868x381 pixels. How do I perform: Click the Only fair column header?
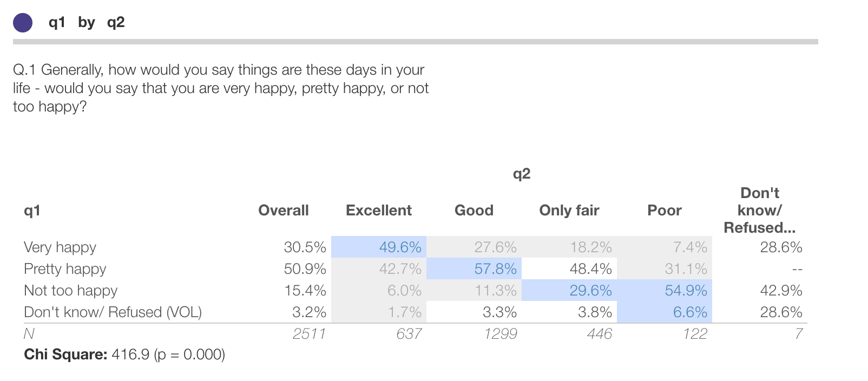tap(569, 210)
